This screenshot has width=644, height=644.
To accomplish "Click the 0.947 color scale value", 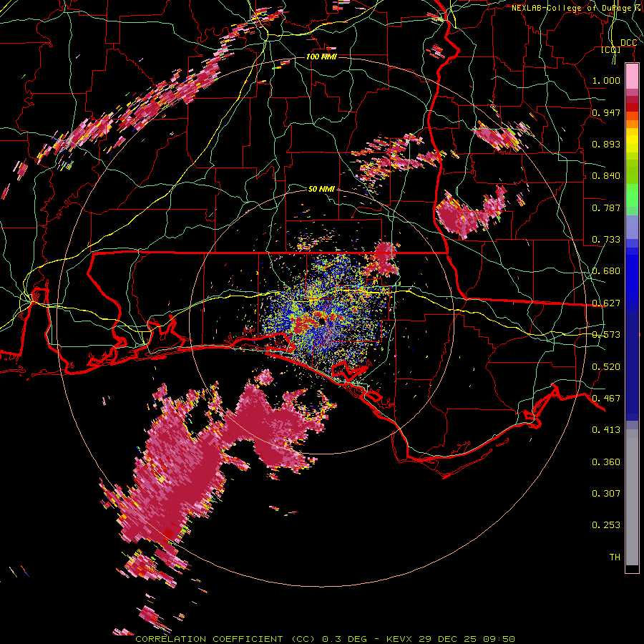I will click(x=606, y=112).
